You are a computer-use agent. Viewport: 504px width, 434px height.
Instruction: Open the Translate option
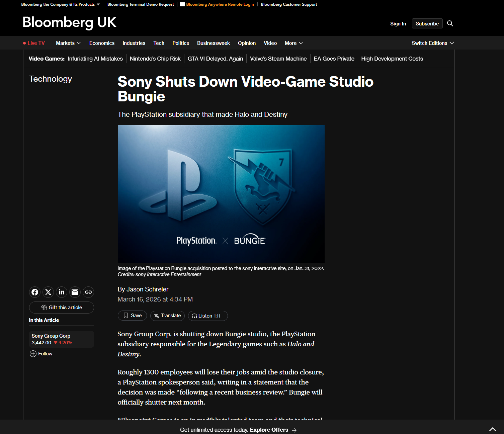click(167, 316)
